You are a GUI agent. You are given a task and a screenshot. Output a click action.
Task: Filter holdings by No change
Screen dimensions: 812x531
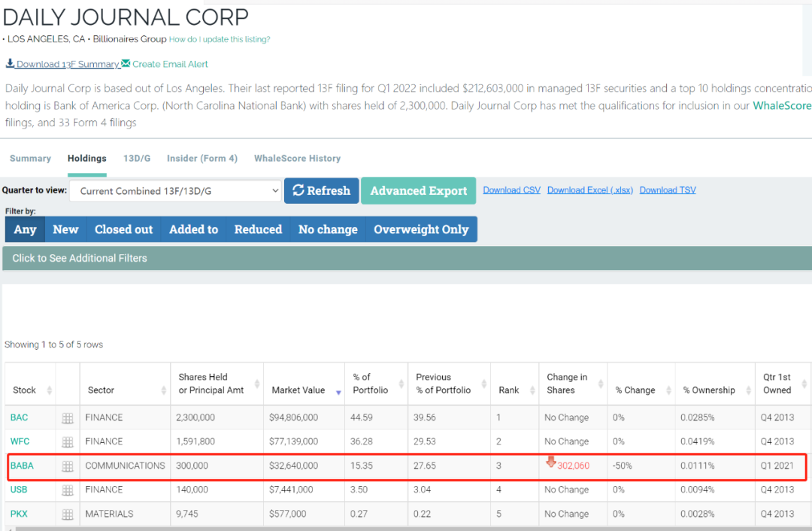[x=328, y=229]
